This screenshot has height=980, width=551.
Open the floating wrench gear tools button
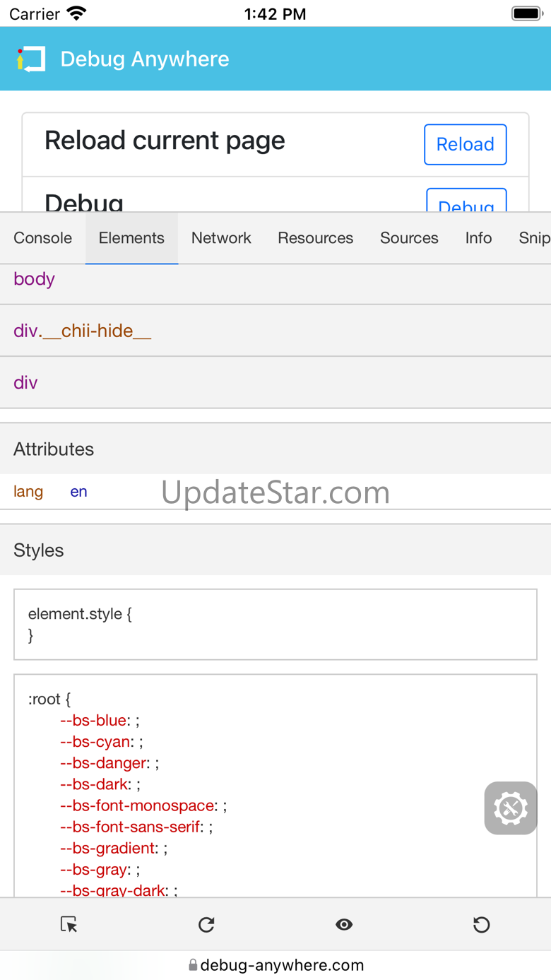[x=511, y=808]
